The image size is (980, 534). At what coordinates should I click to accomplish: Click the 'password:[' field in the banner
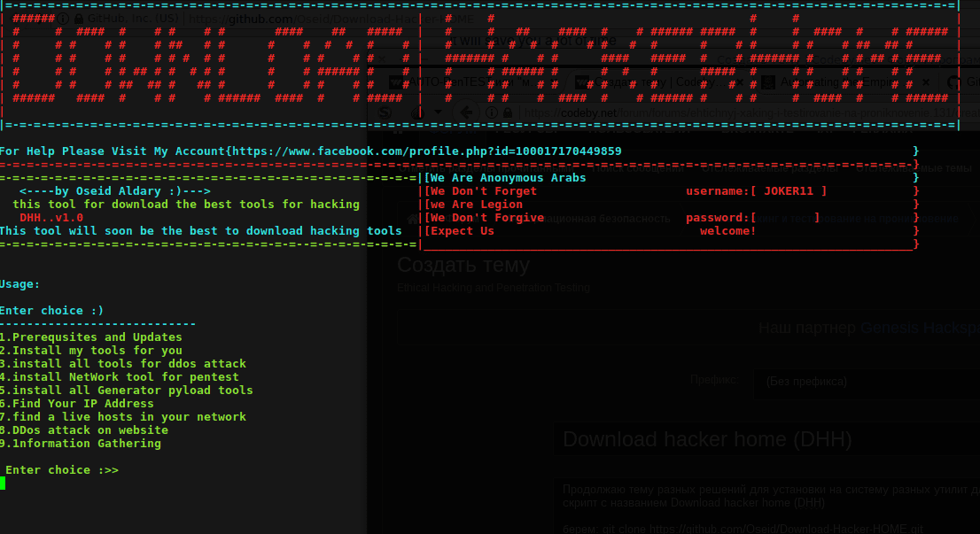[752, 217]
